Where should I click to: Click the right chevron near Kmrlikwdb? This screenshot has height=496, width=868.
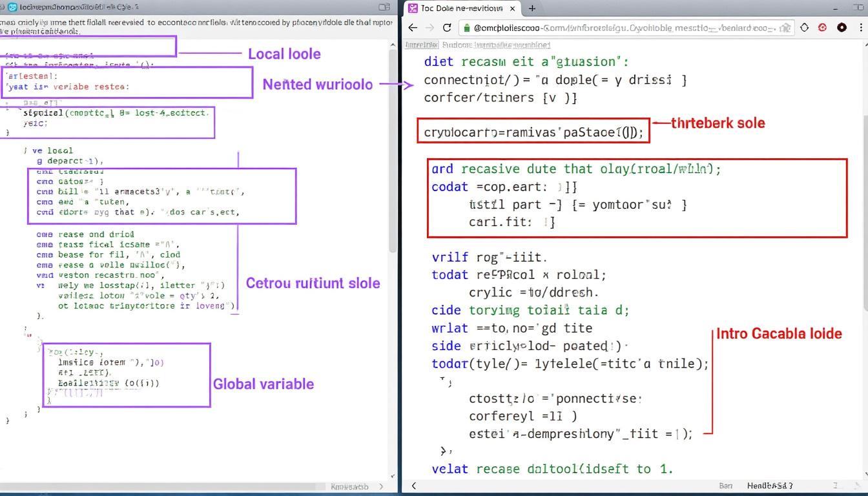(382, 486)
